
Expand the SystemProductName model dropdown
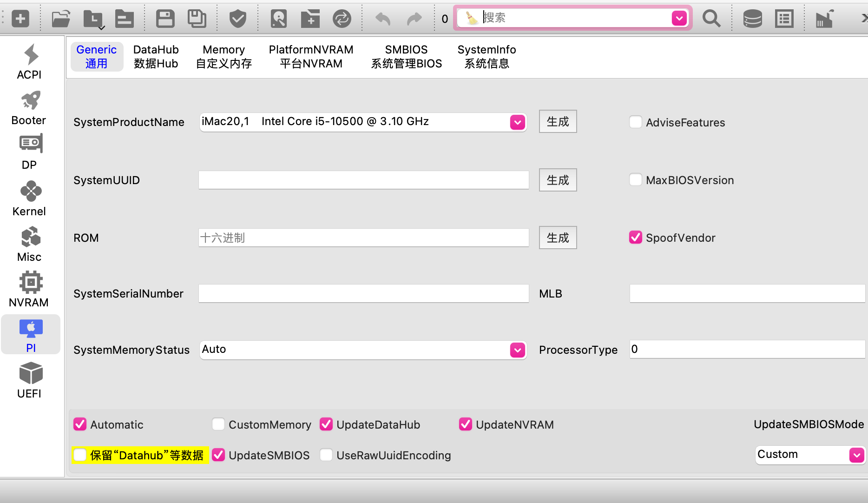tap(517, 122)
